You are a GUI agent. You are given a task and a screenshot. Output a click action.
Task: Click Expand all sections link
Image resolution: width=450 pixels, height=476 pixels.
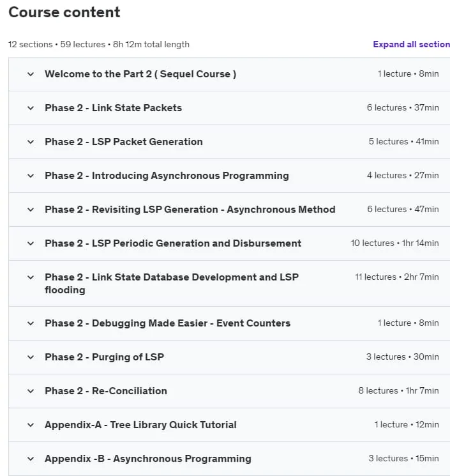412,44
